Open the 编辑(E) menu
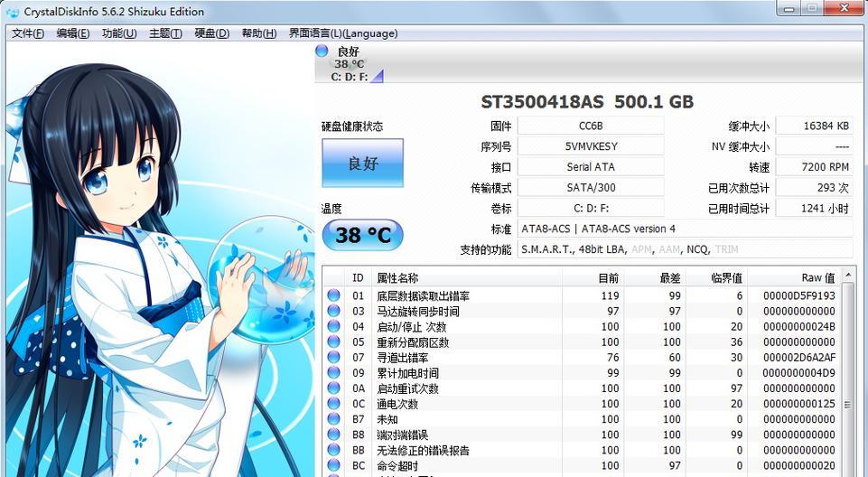This screenshot has width=868, height=477. [x=72, y=33]
